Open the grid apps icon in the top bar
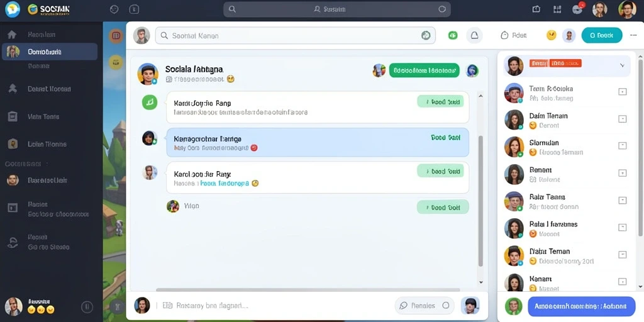 [557, 9]
